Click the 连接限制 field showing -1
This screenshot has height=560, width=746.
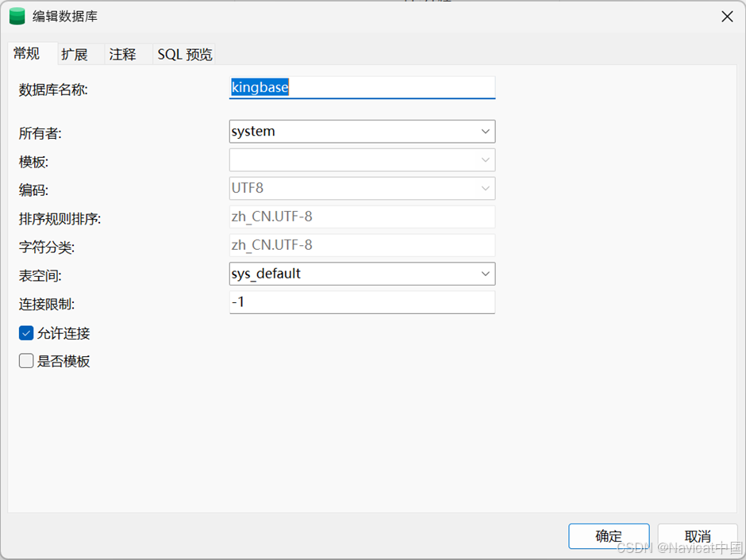tap(362, 302)
